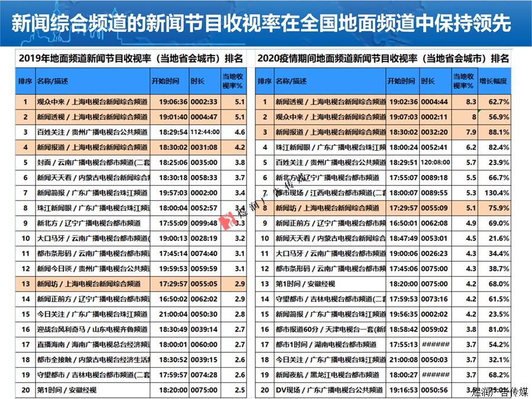Select 迎战台风利奇马 / 山东电视齐鲁频道 cell
The width and height of the screenshot is (532, 399).
(x=93, y=329)
